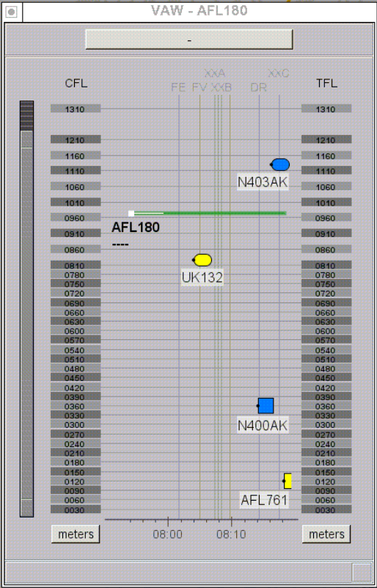Click the wide dash button at top

point(189,40)
